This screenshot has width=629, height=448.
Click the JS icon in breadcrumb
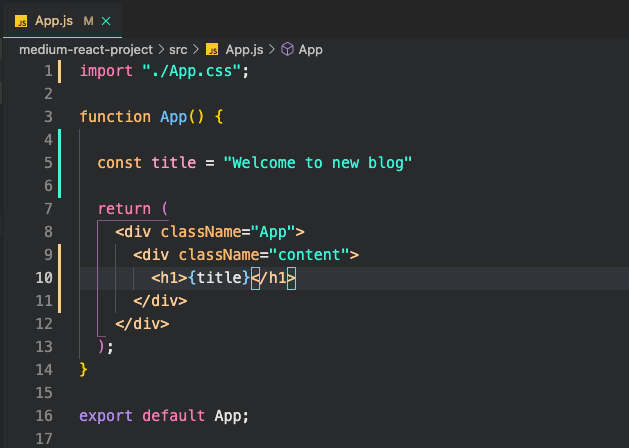coord(212,49)
